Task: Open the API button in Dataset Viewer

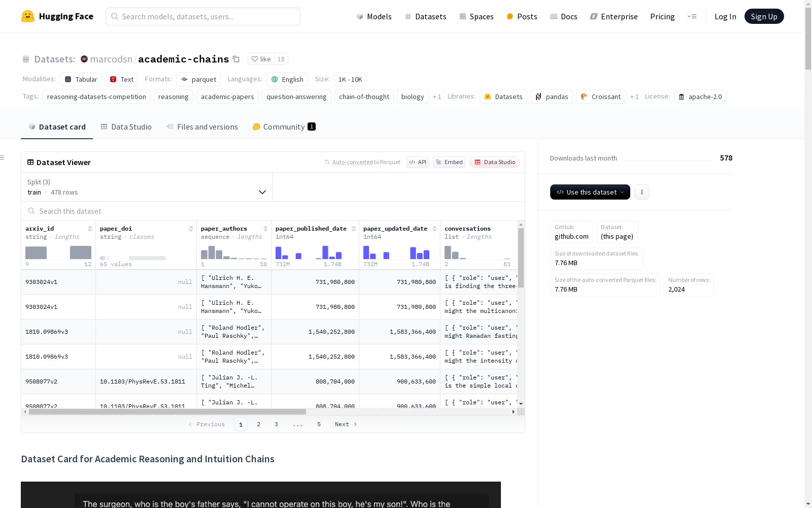Action: (x=418, y=162)
